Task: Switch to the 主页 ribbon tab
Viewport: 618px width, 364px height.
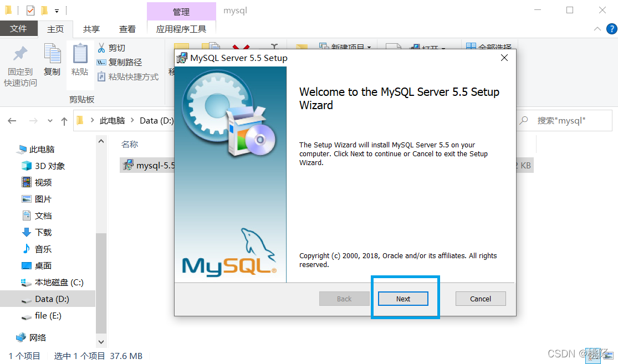Action: tap(55, 29)
